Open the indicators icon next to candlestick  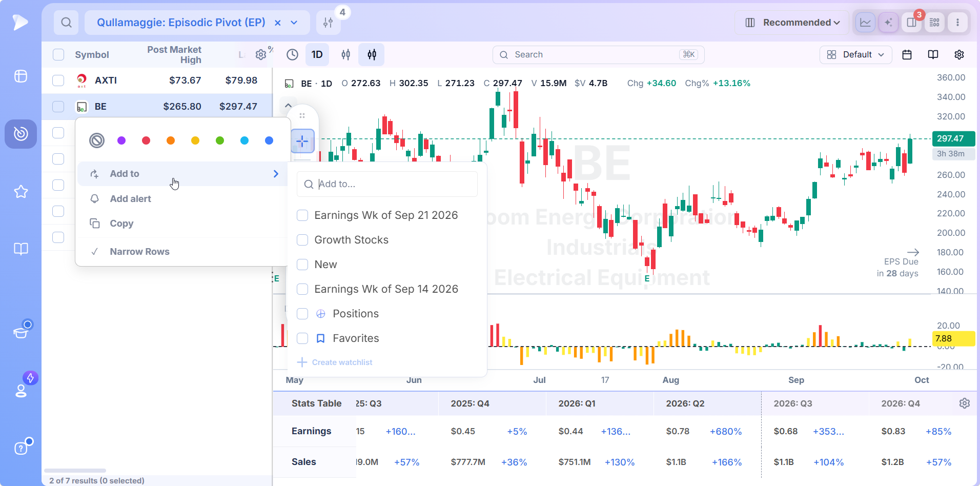(372, 54)
